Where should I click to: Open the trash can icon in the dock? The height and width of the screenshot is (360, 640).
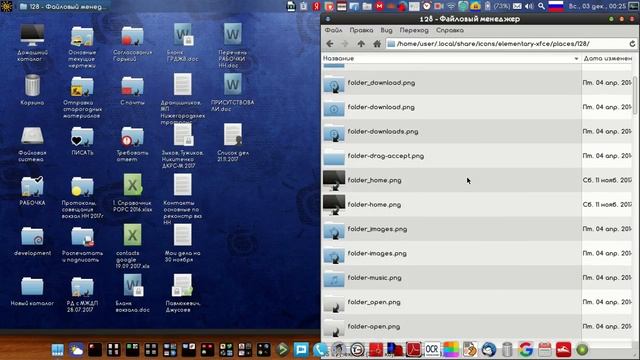(x=507, y=350)
